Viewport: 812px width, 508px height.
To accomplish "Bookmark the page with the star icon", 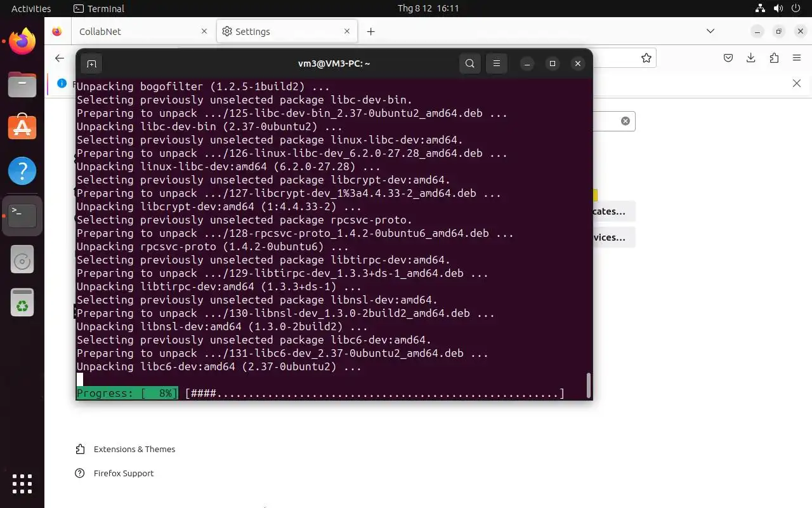I will [x=646, y=58].
